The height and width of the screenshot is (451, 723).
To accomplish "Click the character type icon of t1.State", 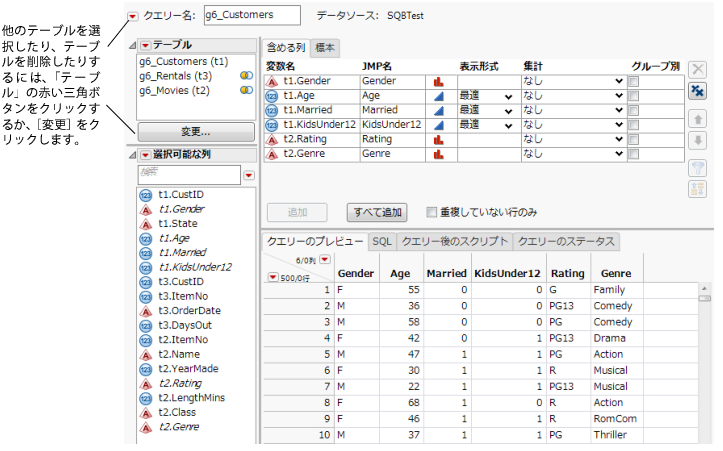I will pyautogui.click(x=146, y=224).
